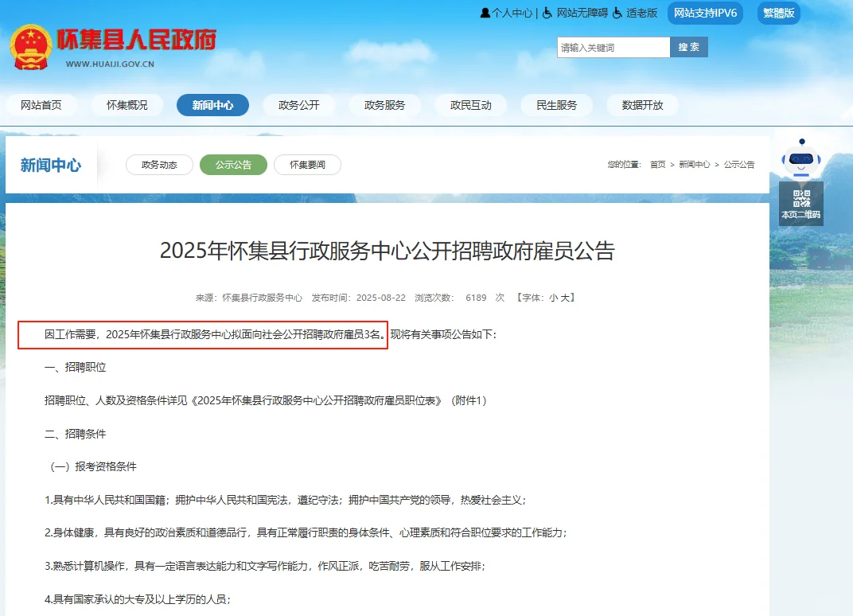
Task: Click heading 二、招聘条件
Action: coord(75,434)
